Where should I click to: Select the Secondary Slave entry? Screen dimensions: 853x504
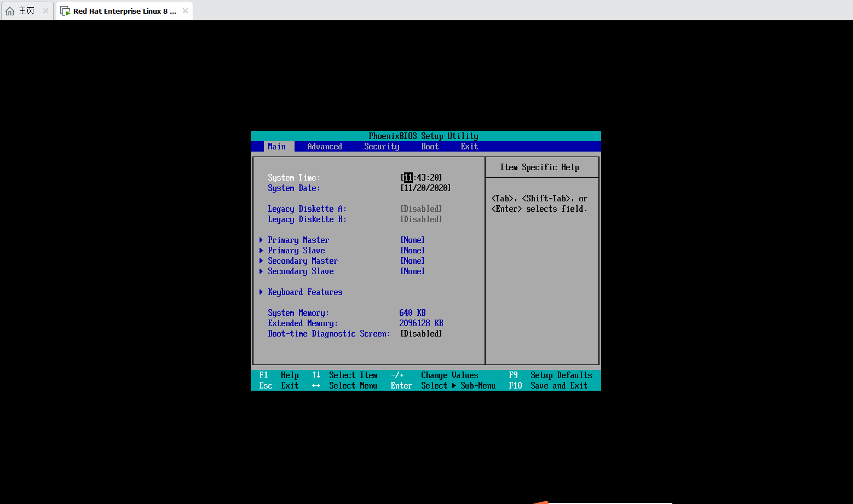tap(301, 271)
